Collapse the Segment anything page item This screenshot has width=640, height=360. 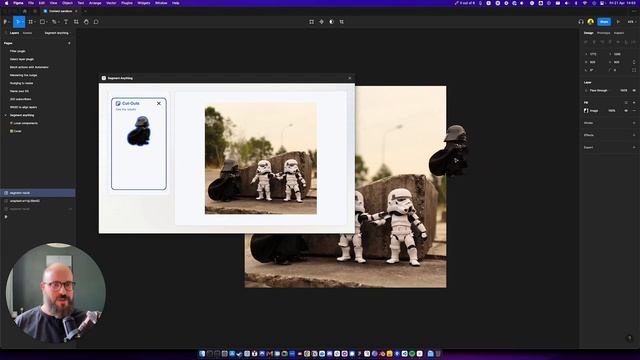point(6,115)
